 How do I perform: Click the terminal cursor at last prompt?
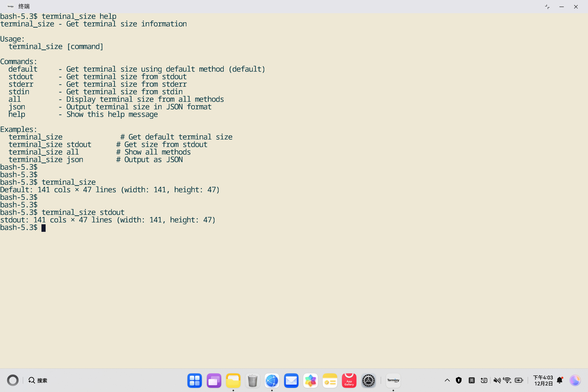[x=44, y=228]
